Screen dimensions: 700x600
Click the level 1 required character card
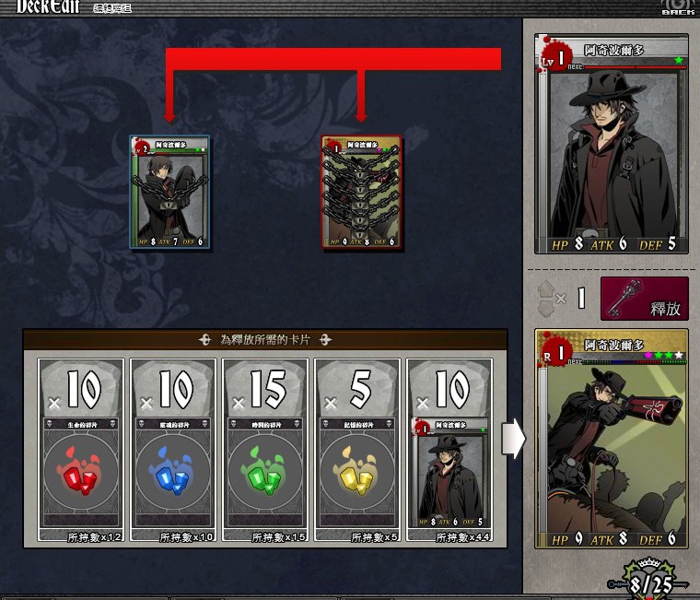point(449,450)
